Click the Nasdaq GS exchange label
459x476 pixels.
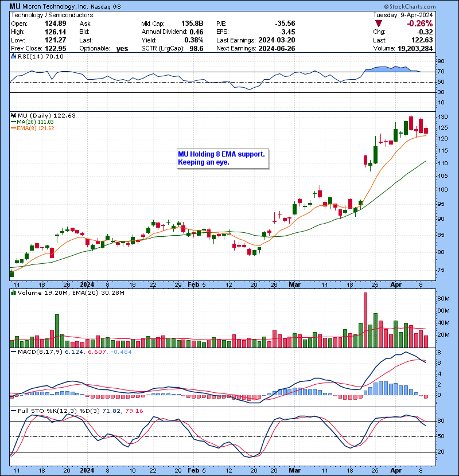tap(106, 7)
